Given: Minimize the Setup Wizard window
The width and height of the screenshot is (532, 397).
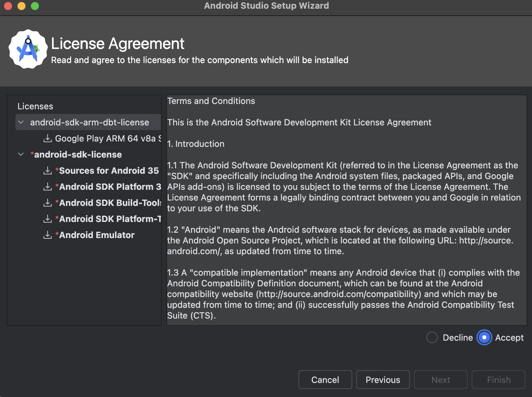Looking at the screenshot, I should point(21,6).
